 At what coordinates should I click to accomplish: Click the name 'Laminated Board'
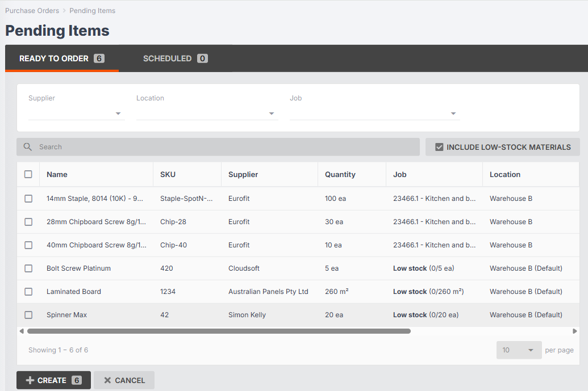(x=74, y=291)
